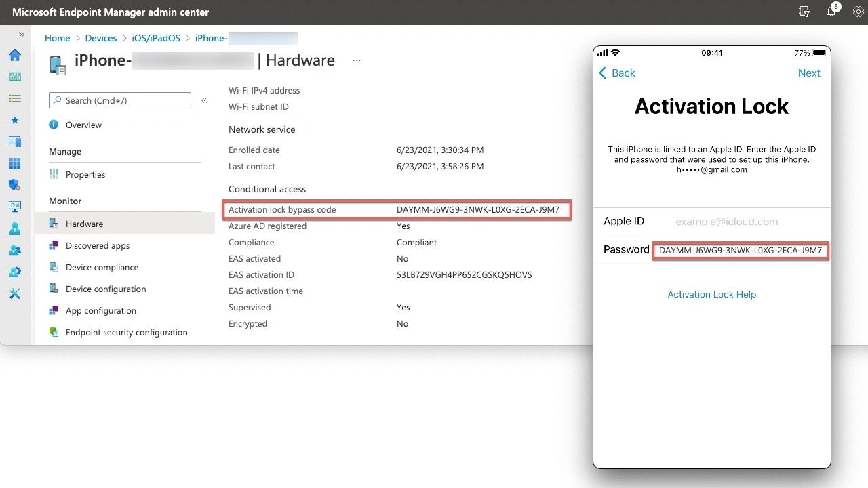Open Favorites star icon in the rail
The width and height of the screenshot is (868, 488).
[x=14, y=120]
